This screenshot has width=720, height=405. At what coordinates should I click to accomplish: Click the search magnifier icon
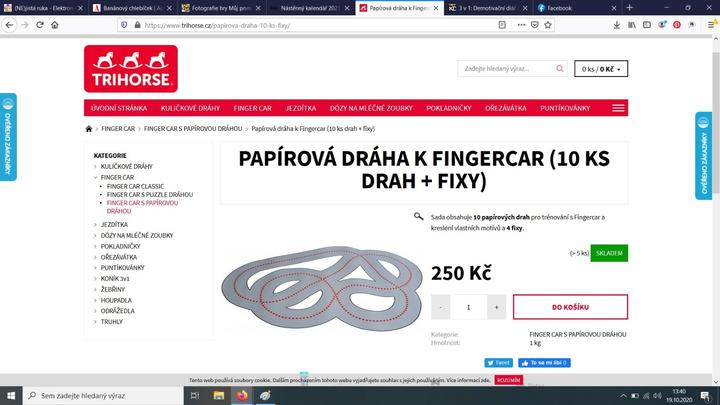[559, 69]
